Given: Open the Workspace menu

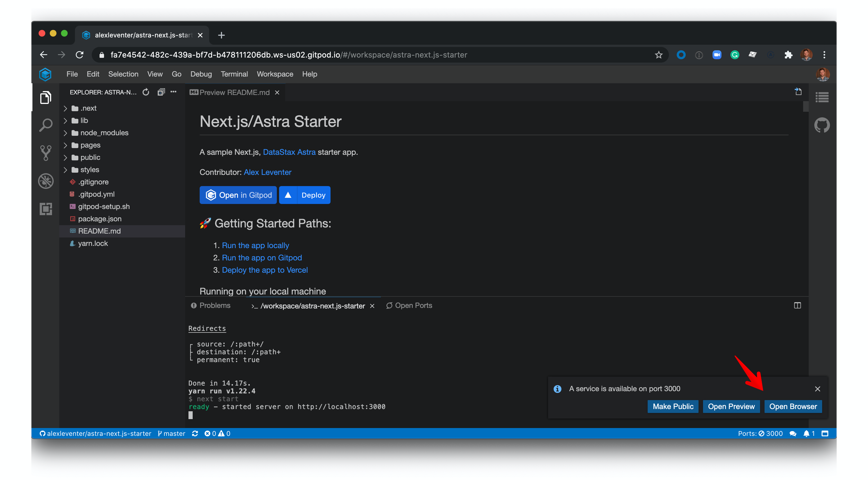Looking at the screenshot, I should [x=275, y=74].
